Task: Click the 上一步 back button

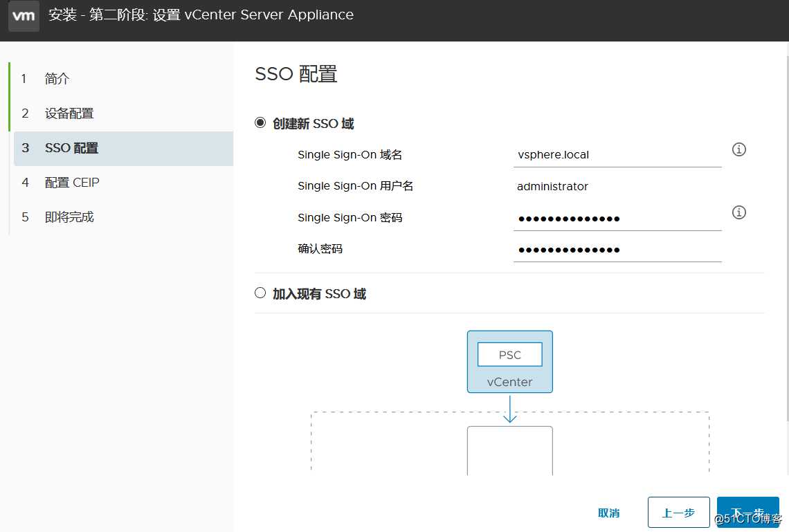Action: [x=678, y=513]
